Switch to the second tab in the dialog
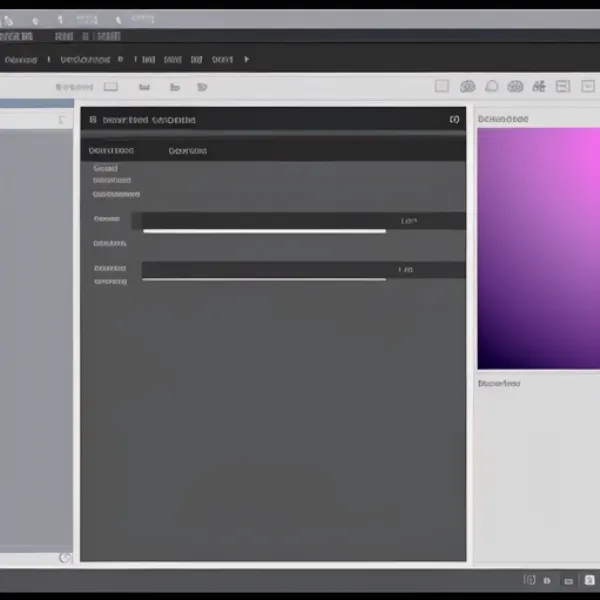This screenshot has width=600, height=600. (187, 151)
